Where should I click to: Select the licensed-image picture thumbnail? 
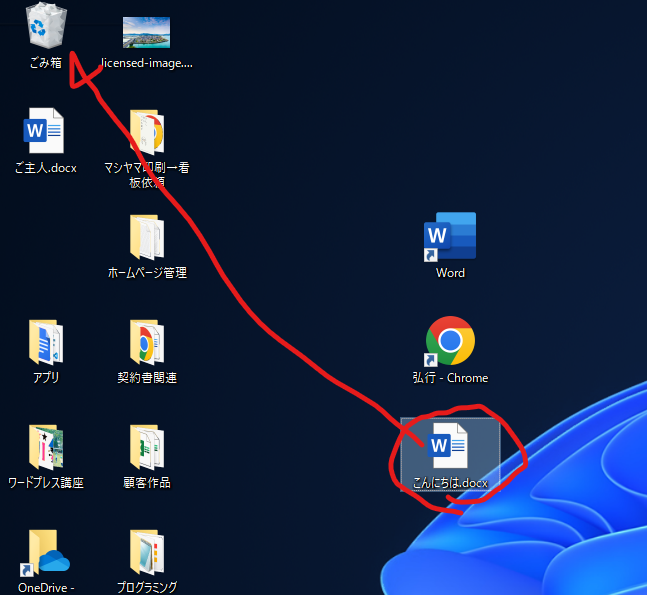pos(146,32)
